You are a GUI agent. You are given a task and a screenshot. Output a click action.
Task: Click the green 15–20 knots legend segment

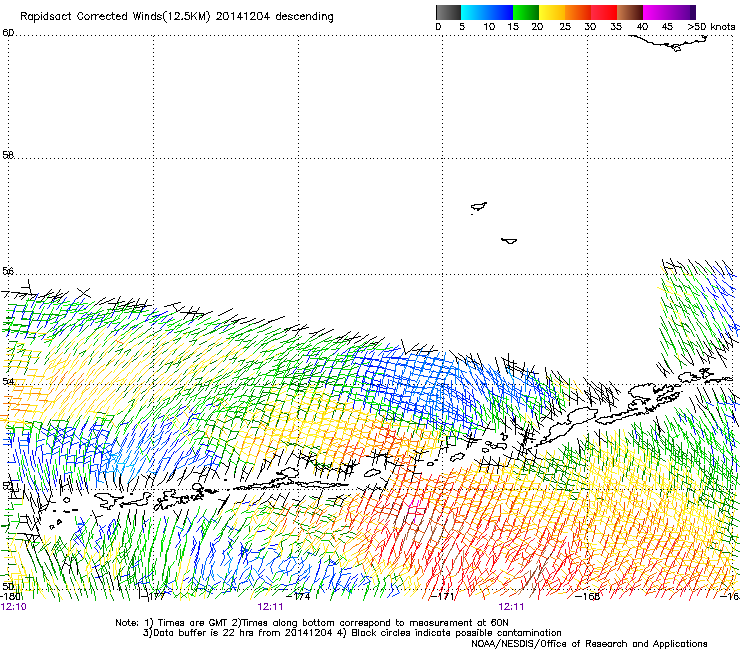pyautogui.click(x=526, y=12)
